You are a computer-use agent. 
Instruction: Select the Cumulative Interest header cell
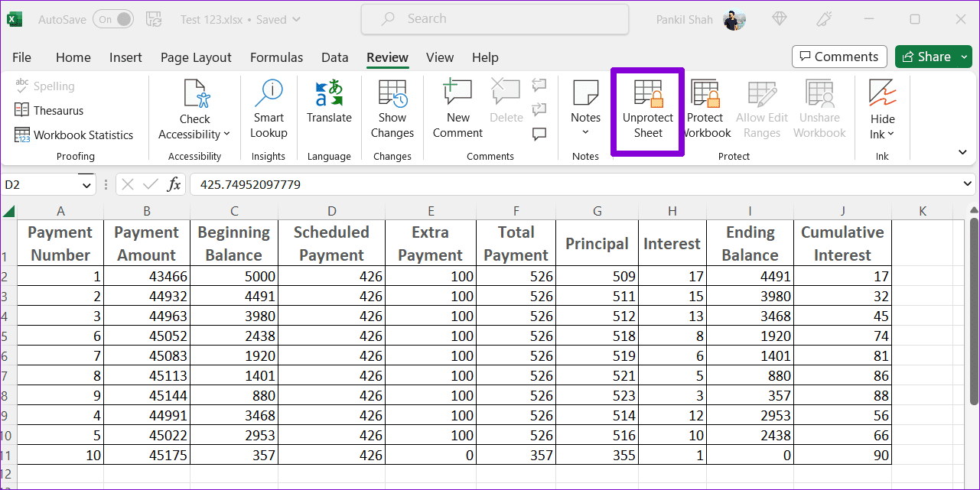[x=842, y=244]
